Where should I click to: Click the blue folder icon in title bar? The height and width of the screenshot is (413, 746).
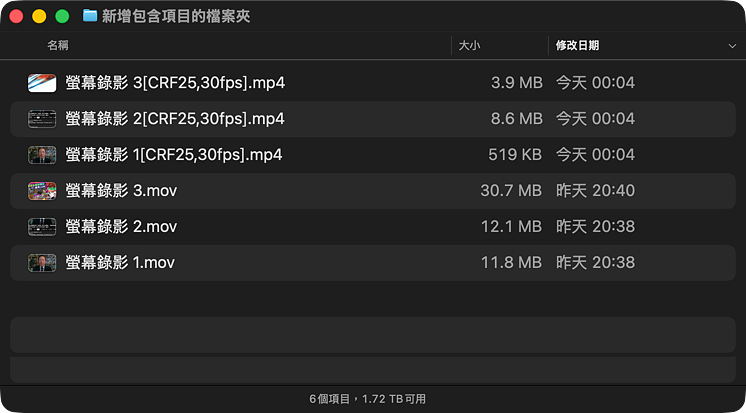[90, 16]
